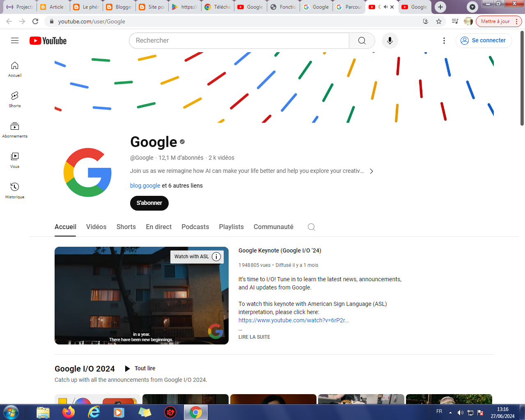This screenshot has height=420, width=525.
Task: Switch to the Parcour browser tab
Action: pyautogui.click(x=349, y=7)
